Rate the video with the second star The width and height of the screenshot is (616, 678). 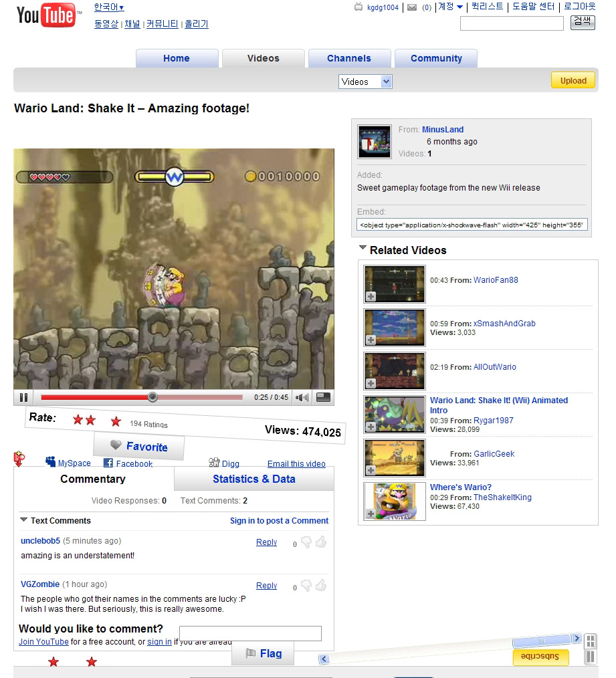coord(90,420)
